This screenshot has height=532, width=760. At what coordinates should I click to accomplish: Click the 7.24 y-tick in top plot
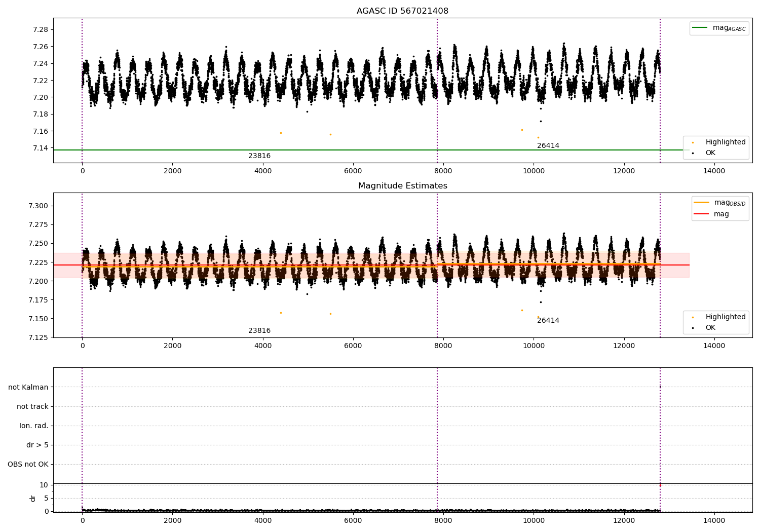[41, 64]
